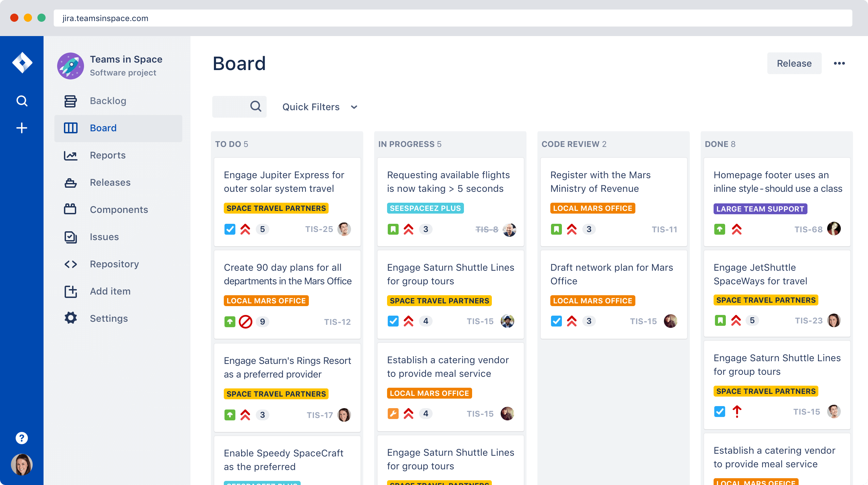Open Repository section in sidebar
868x485 pixels.
[x=114, y=264]
